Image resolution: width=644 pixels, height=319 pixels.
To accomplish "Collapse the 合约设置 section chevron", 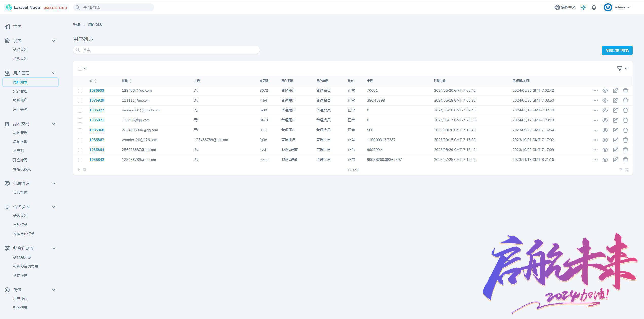I will coord(54,207).
